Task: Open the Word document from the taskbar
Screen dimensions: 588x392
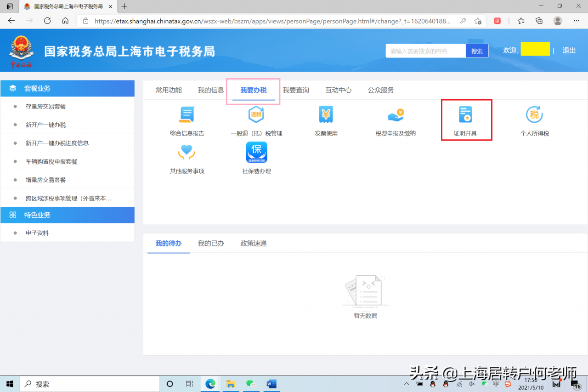Action: tap(271, 384)
